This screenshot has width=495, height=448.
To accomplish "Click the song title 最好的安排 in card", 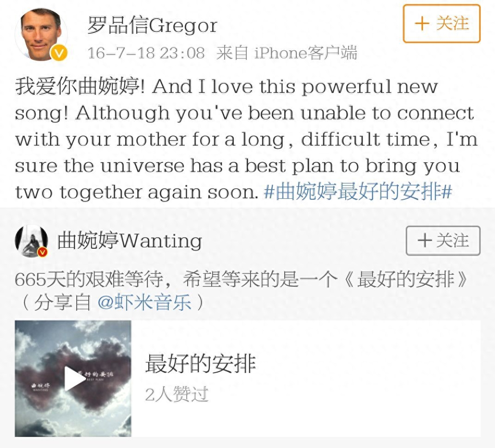I will [201, 364].
